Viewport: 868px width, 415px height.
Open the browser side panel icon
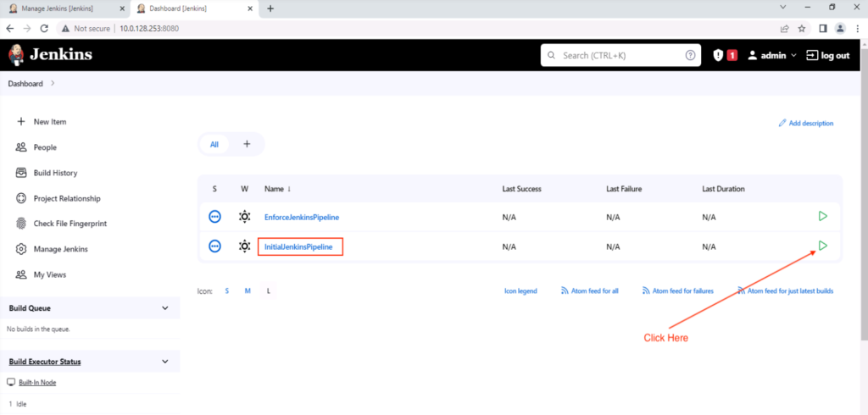click(x=823, y=29)
